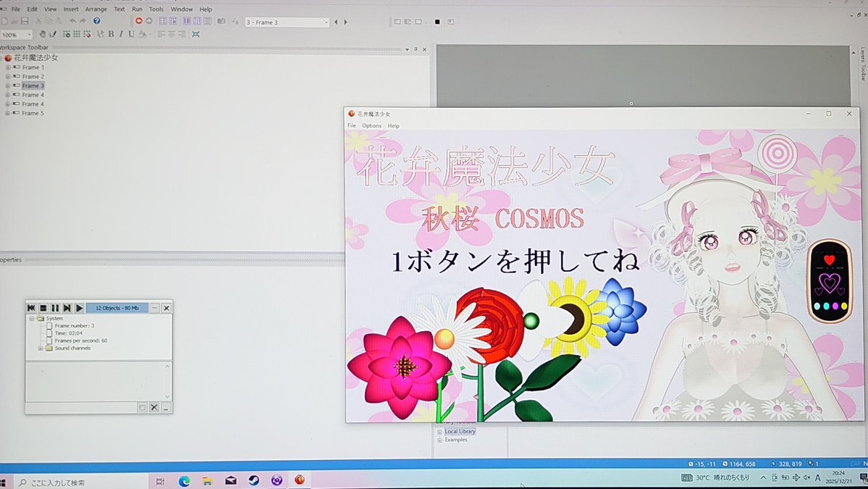
Task: Pause the application in debugger
Action: (55, 308)
